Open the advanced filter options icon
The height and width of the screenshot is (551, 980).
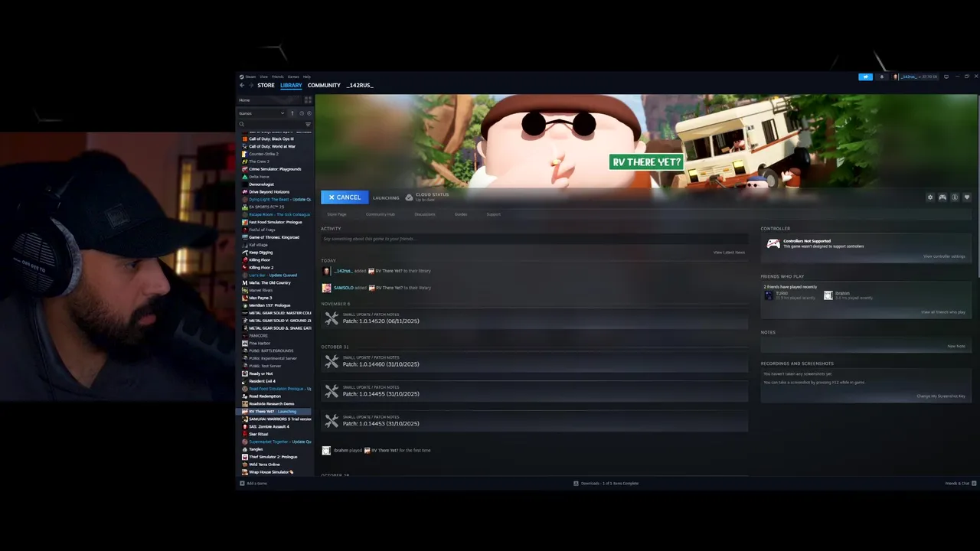(x=308, y=124)
